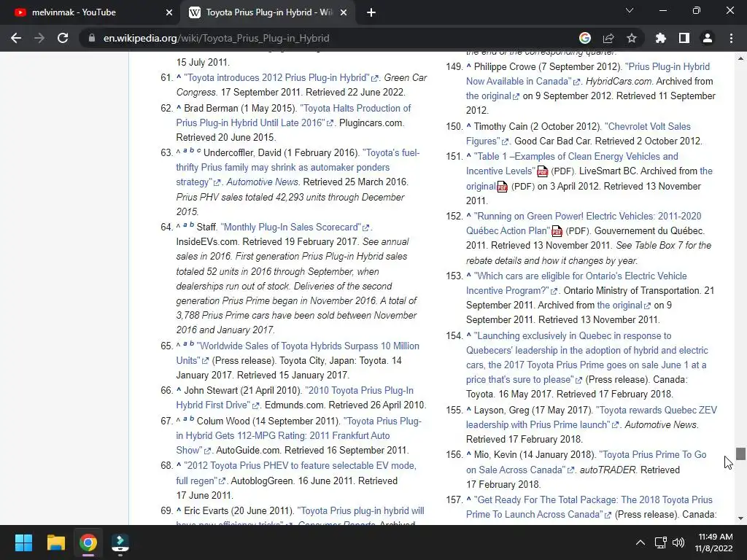Viewport: 747px width, 560px height.
Task: Click the browser back arrow
Action: click(x=16, y=38)
